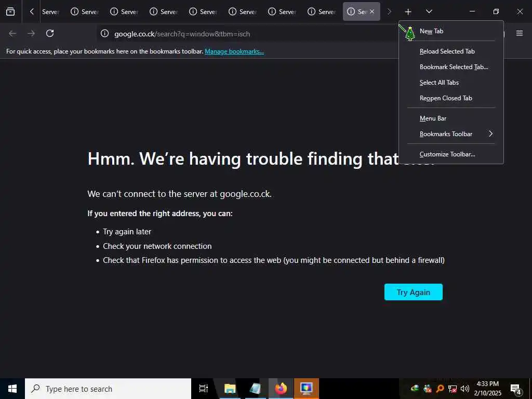The height and width of the screenshot is (399, 532).
Task: Go forward one page
Action: [31, 33]
